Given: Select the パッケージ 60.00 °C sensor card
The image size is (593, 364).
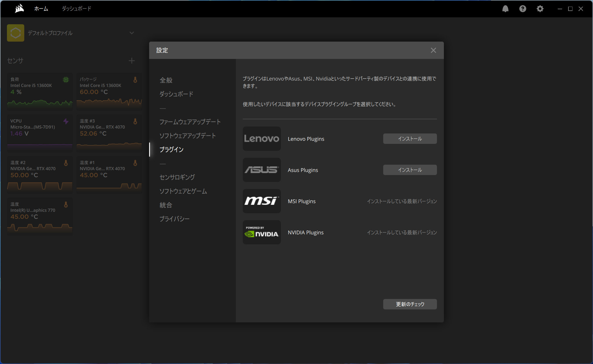Looking at the screenshot, I should click(109, 91).
